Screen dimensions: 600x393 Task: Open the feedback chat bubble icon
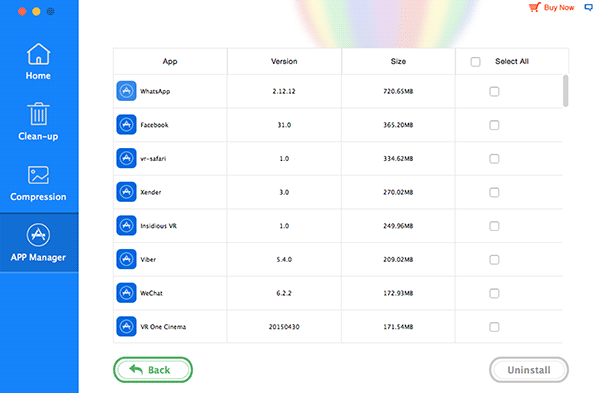pos(589,7)
